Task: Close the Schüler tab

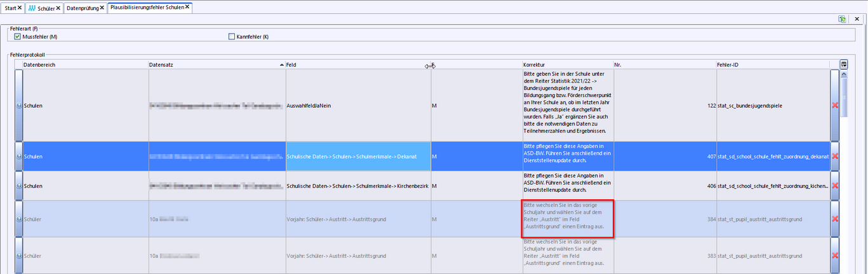Action: [x=58, y=8]
